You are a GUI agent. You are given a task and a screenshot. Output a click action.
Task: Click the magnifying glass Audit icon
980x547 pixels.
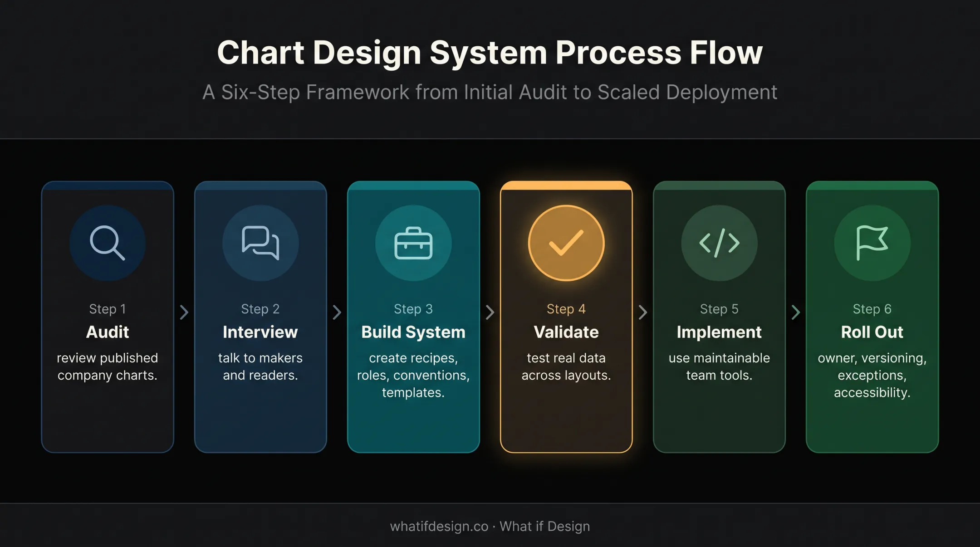108,243
